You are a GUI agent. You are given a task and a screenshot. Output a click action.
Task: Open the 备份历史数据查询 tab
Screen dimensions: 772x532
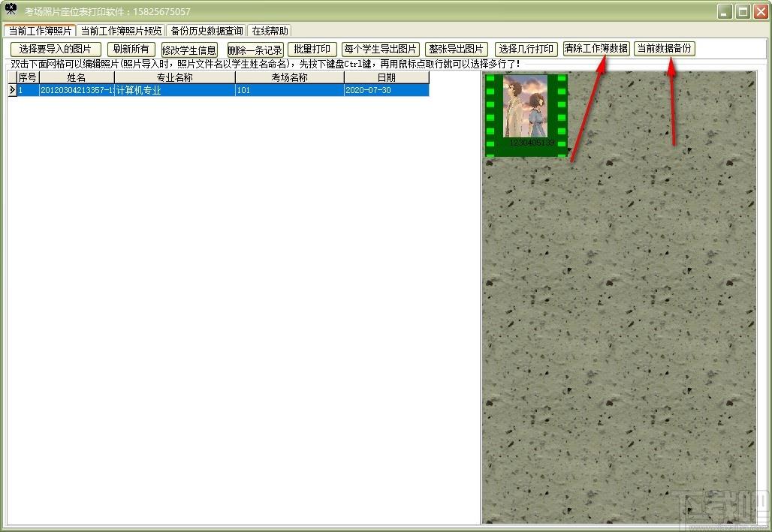pos(207,31)
